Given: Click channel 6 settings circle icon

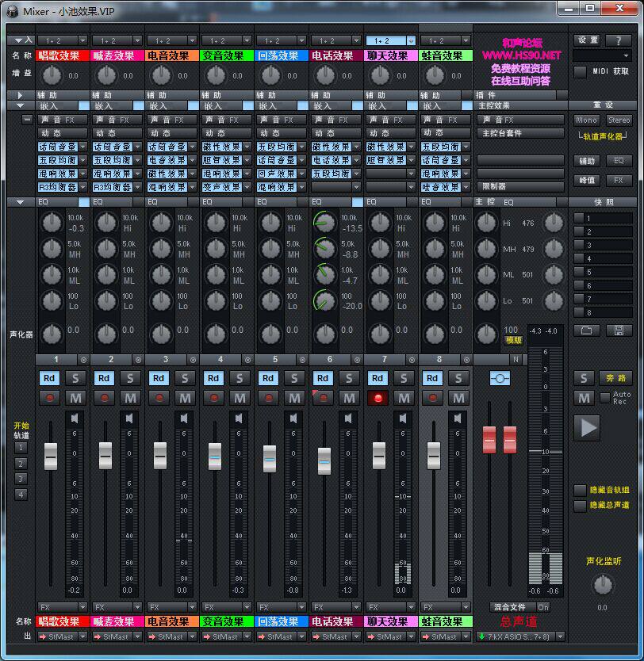Looking at the screenshot, I should (357, 360).
